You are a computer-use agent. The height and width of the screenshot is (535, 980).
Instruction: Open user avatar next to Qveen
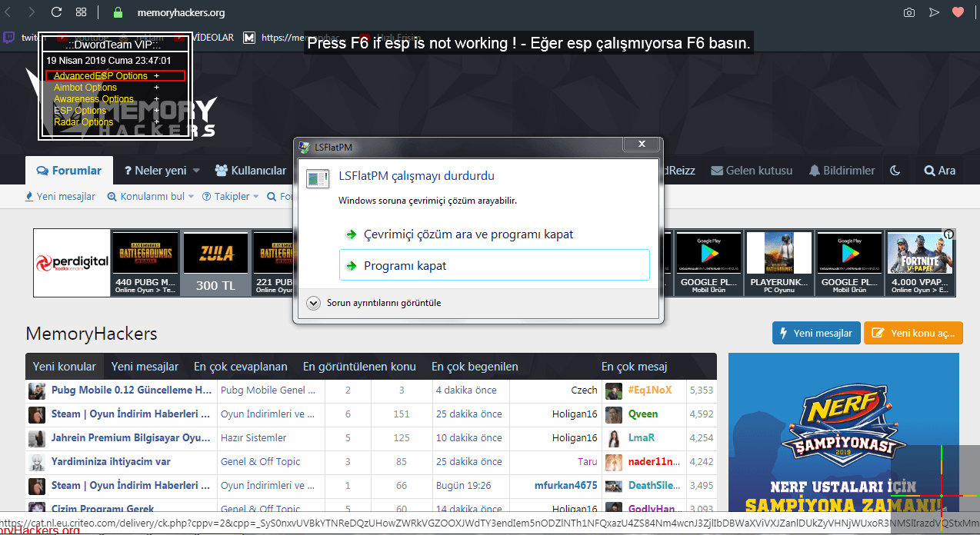click(x=613, y=414)
